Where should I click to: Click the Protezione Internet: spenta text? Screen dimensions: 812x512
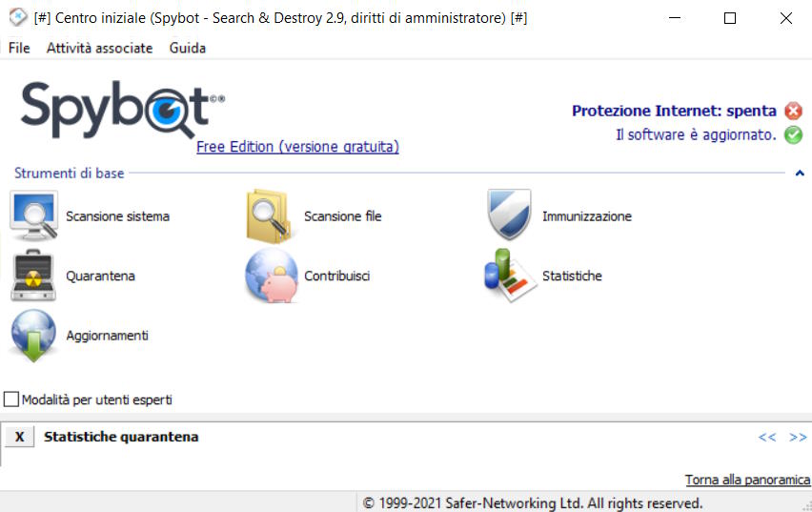[x=674, y=111]
